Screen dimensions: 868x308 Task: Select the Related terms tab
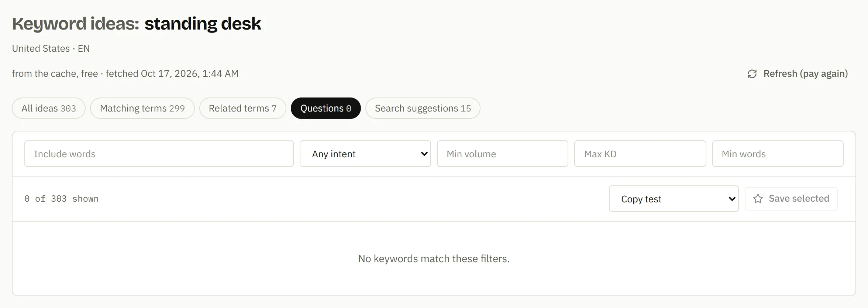242,108
